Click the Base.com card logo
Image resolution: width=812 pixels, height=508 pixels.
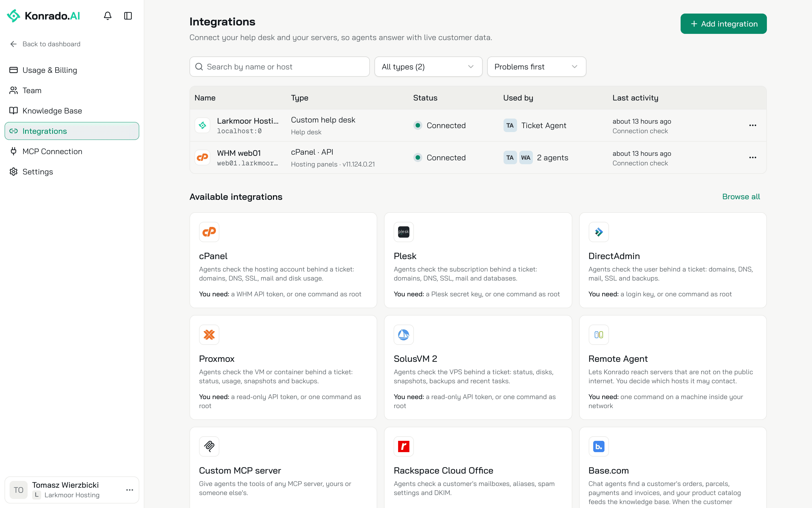(x=599, y=446)
